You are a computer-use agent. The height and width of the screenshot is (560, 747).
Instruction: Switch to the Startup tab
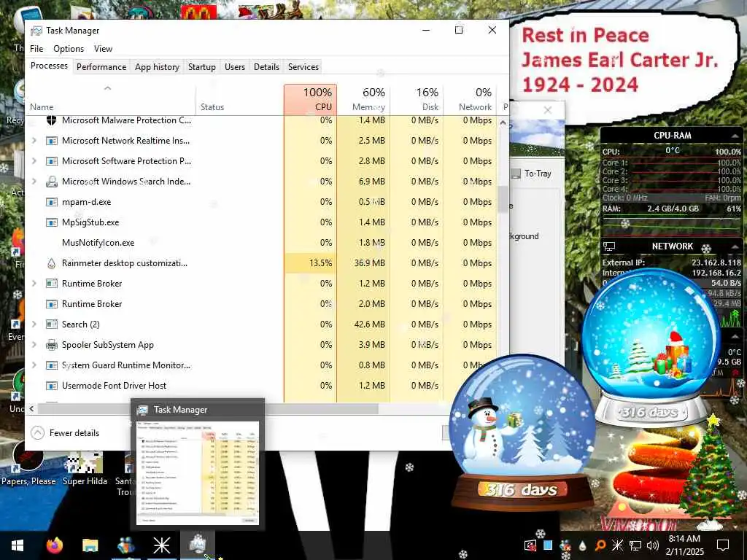point(202,66)
